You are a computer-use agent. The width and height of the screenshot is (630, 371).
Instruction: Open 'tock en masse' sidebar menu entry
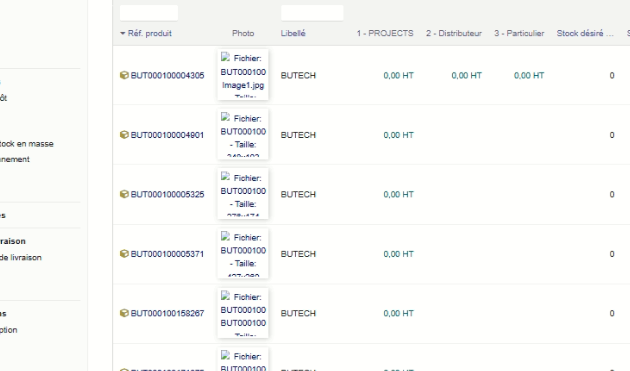pos(27,143)
